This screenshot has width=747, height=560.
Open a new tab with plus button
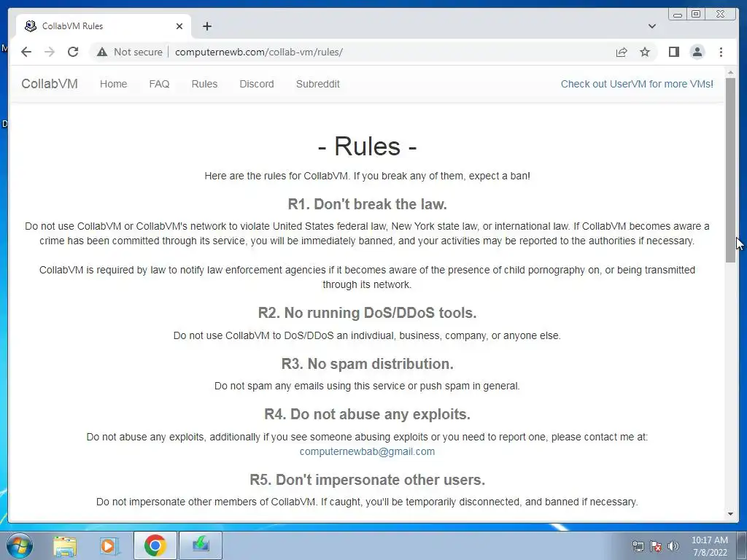(206, 26)
